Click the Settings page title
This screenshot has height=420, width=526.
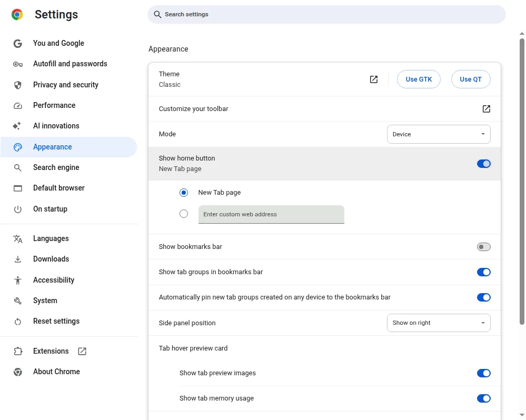point(56,15)
